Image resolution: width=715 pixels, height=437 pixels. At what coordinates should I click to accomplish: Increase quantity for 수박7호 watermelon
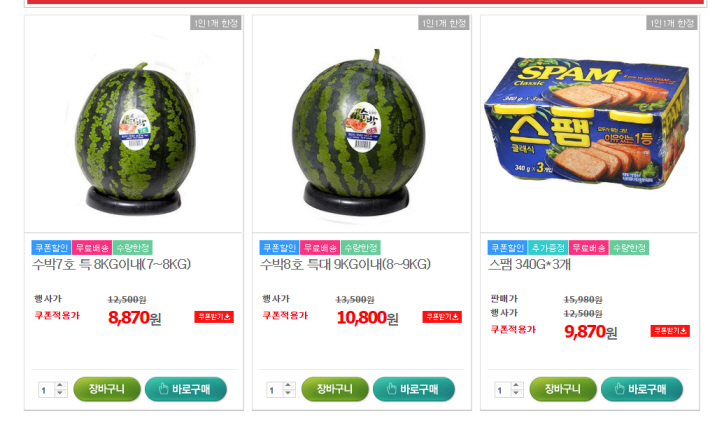coord(60,386)
